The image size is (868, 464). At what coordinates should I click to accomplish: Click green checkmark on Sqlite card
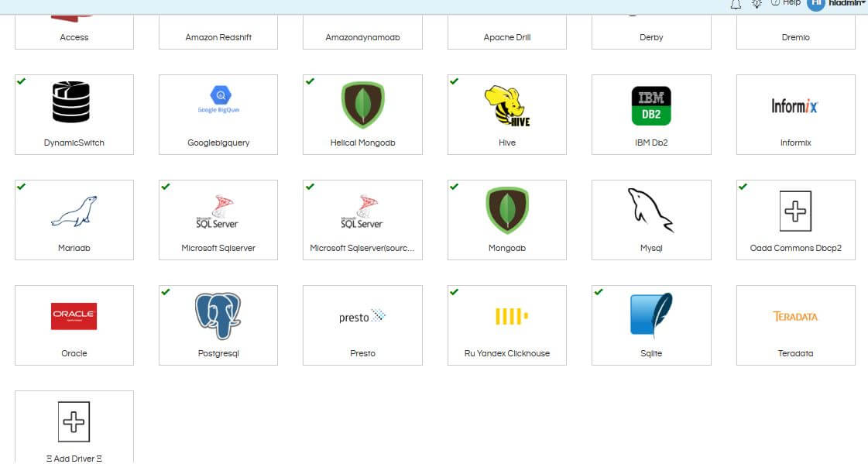(599, 291)
